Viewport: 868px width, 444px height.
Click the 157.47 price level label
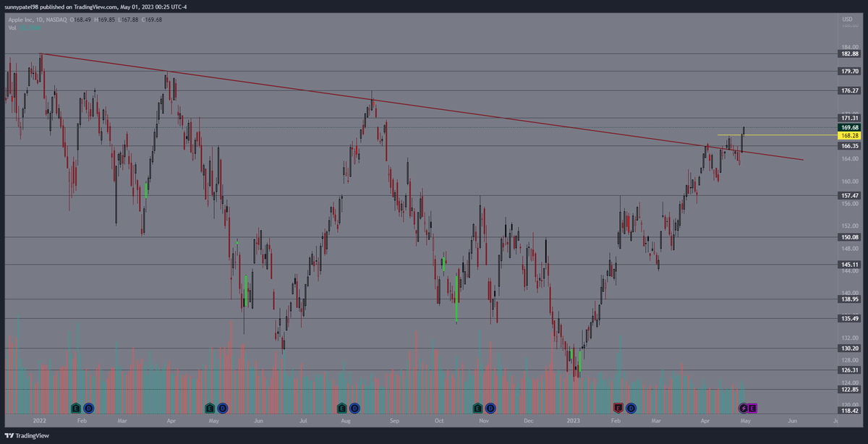click(x=849, y=195)
